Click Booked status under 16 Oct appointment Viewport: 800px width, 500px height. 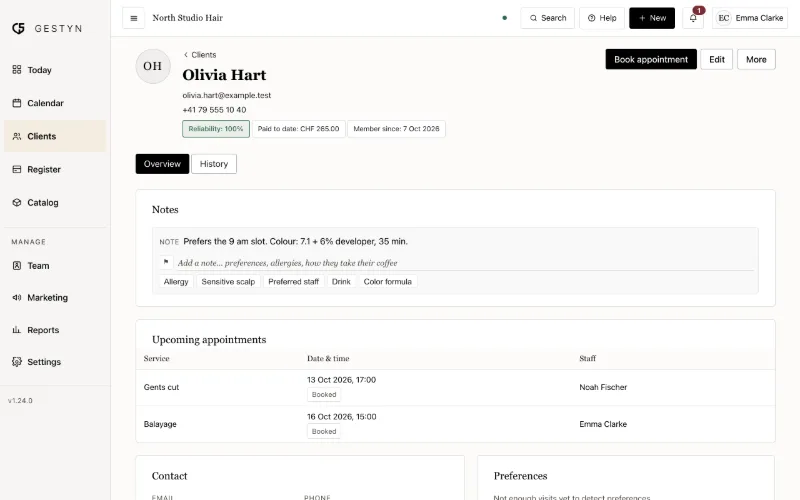324,431
